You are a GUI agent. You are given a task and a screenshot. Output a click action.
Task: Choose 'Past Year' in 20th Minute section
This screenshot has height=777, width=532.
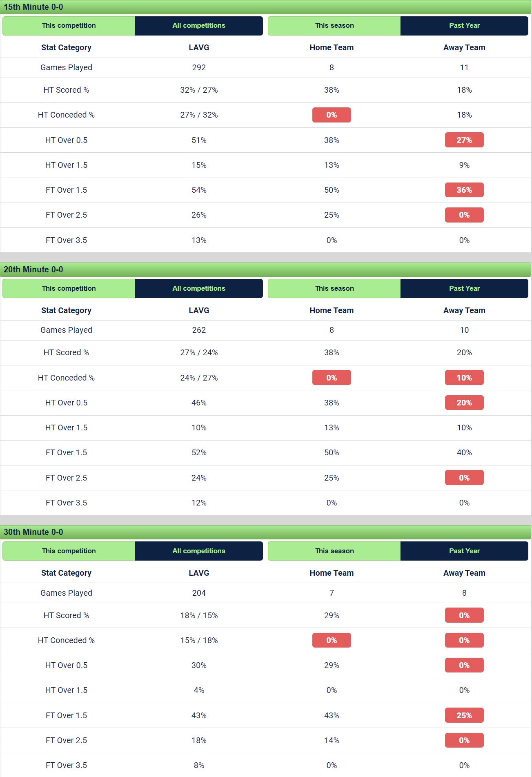click(x=464, y=288)
